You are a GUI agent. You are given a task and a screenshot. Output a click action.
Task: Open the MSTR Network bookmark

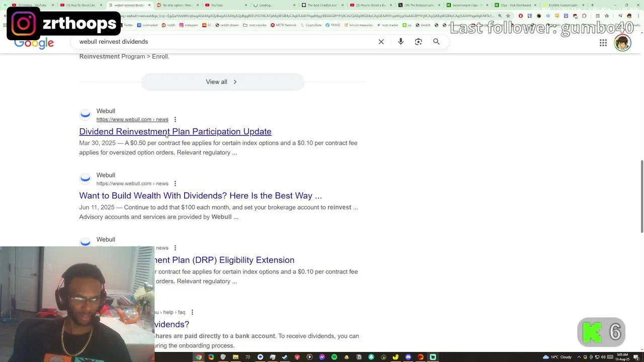point(284,25)
